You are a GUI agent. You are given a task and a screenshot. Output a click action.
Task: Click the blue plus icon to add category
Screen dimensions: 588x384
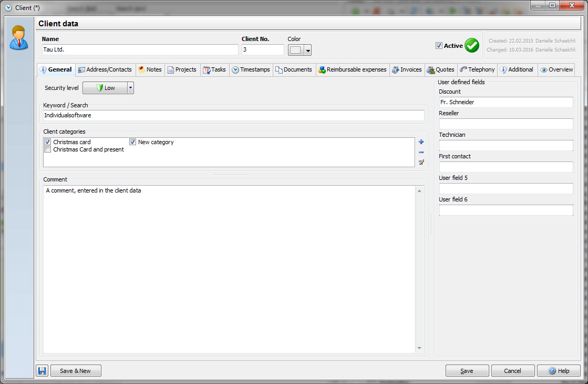pyautogui.click(x=421, y=142)
